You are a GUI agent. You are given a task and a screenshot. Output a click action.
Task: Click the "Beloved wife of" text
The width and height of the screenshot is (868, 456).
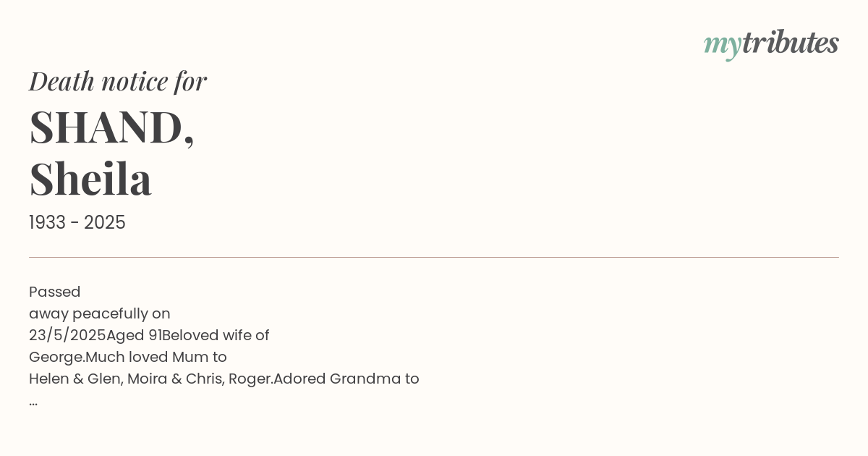click(x=216, y=335)
